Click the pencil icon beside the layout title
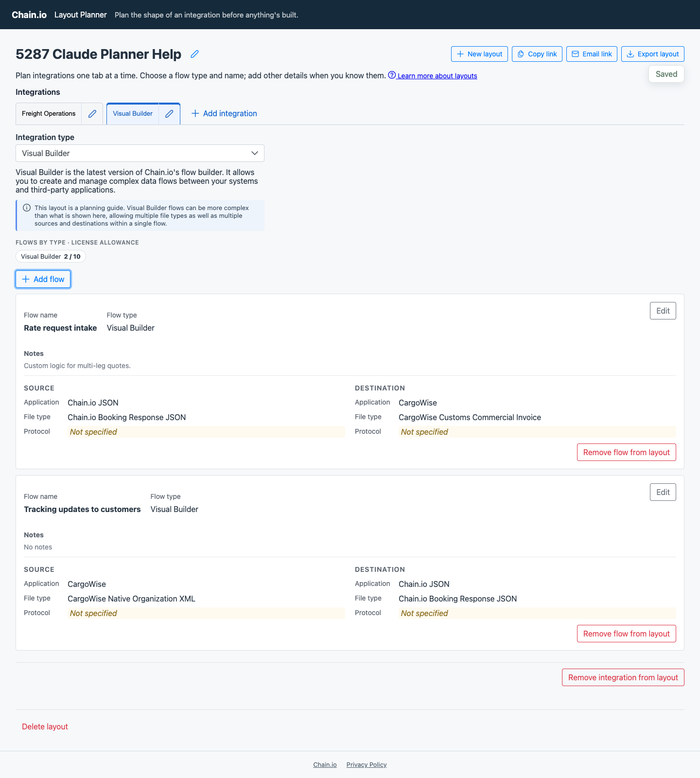The width and height of the screenshot is (700, 778). point(194,54)
